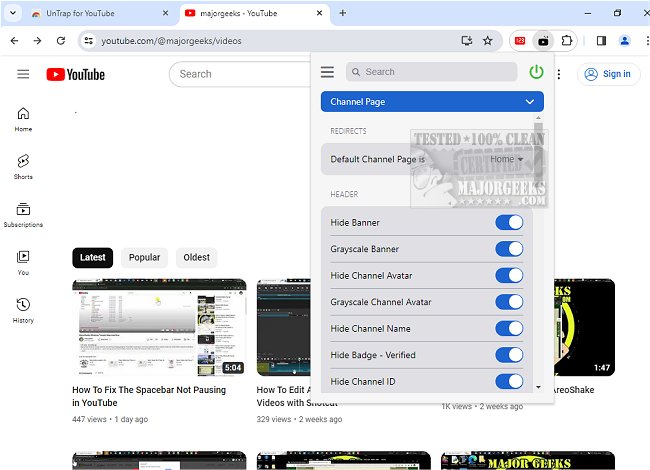This screenshot has height=470, width=650.
Task: Click the green UnTrap power button
Action: click(x=536, y=72)
